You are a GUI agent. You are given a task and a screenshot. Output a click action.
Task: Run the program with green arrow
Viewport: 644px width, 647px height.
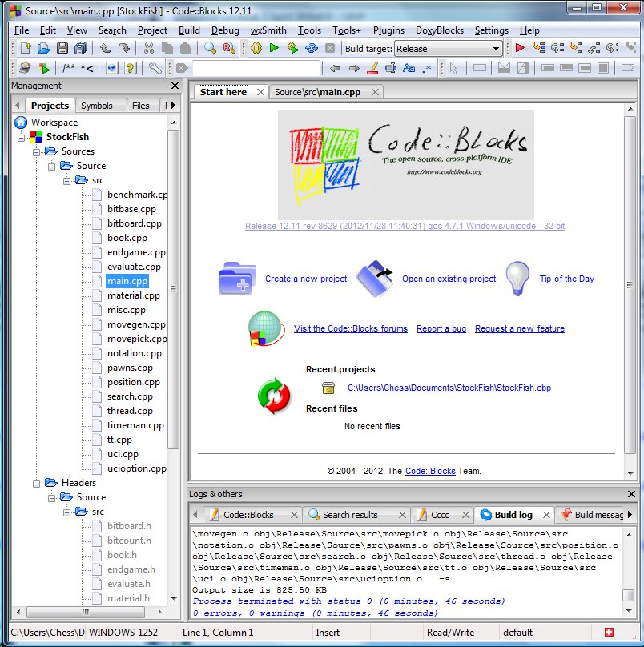tap(274, 48)
